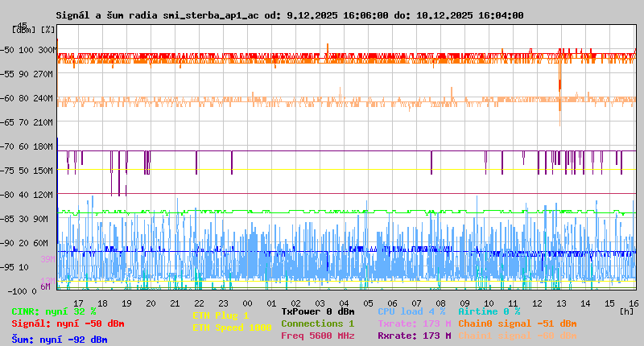Click the '[h]' unit label on time axis

tap(627, 311)
